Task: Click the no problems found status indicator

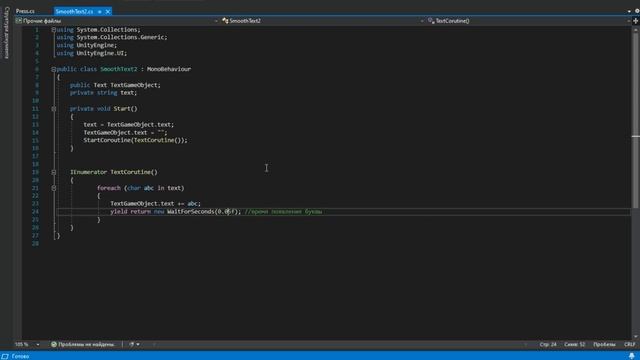Action: coord(83,344)
